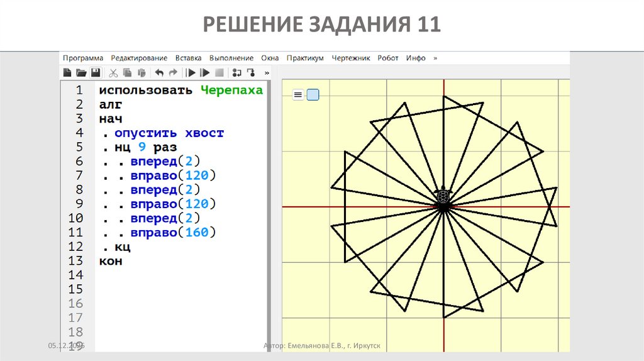Screen dimensions: 644x361
Task: Click the опустить хвост command
Action: coord(169,133)
